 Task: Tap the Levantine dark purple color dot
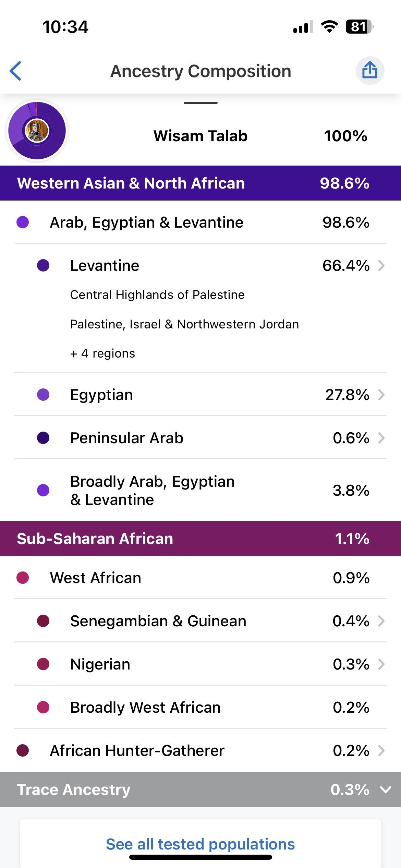[x=43, y=266]
